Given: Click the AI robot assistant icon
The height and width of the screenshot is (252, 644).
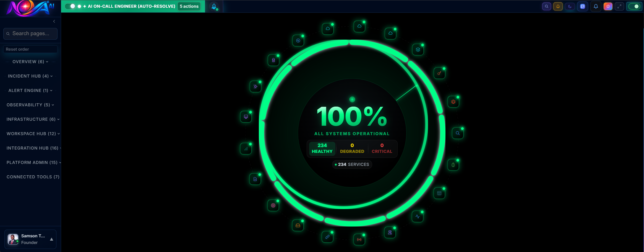Looking at the screenshot, I should [214, 6].
